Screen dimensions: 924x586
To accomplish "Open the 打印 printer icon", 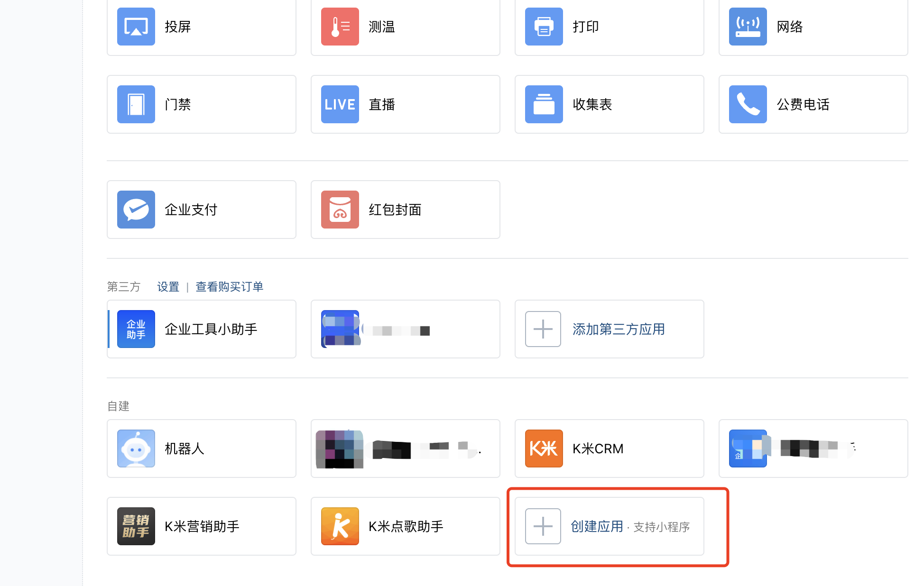I will pyautogui.click(x=544, y=27).
